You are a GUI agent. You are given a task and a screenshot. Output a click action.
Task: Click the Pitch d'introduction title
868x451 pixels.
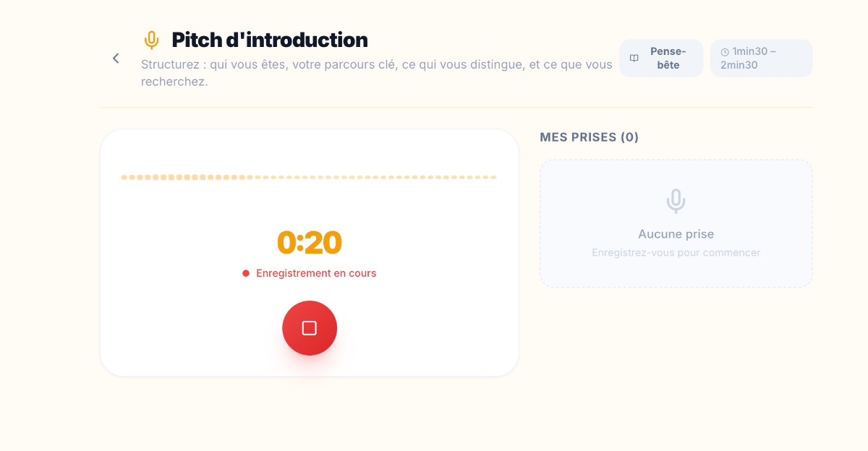click(x=269, y=40)
